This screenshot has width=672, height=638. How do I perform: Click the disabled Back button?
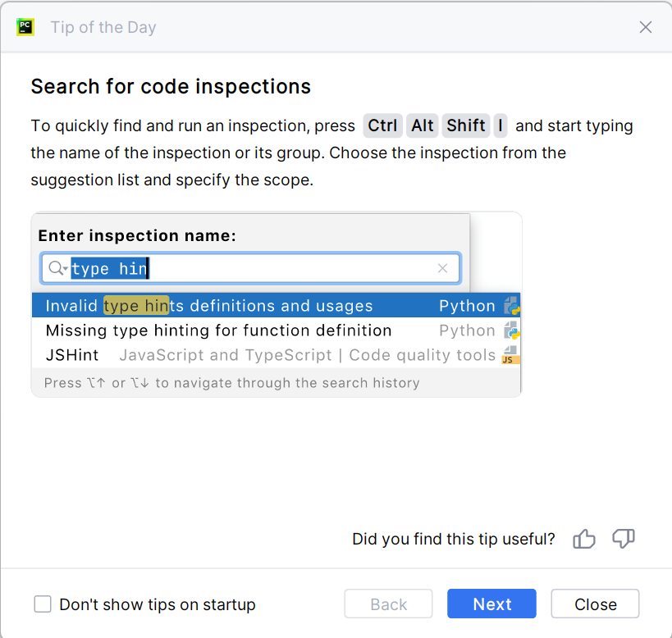pyautogui.click(x=388, y=604)
